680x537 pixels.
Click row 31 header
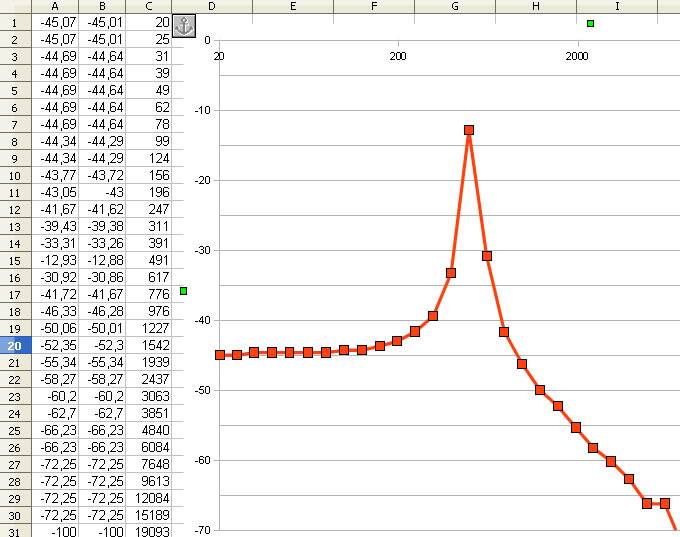point(15,531)
